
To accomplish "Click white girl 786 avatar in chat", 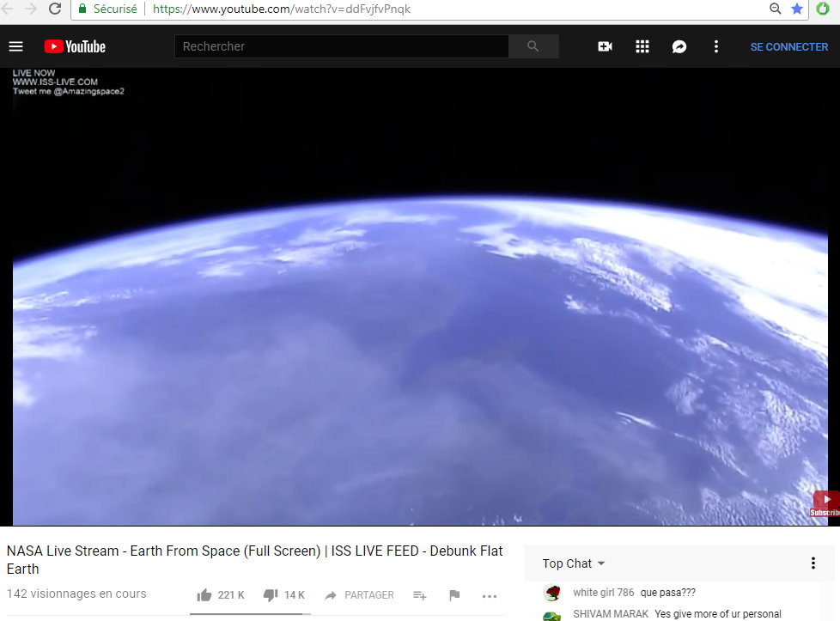I will pyautogui.click(x=552, y=593).
